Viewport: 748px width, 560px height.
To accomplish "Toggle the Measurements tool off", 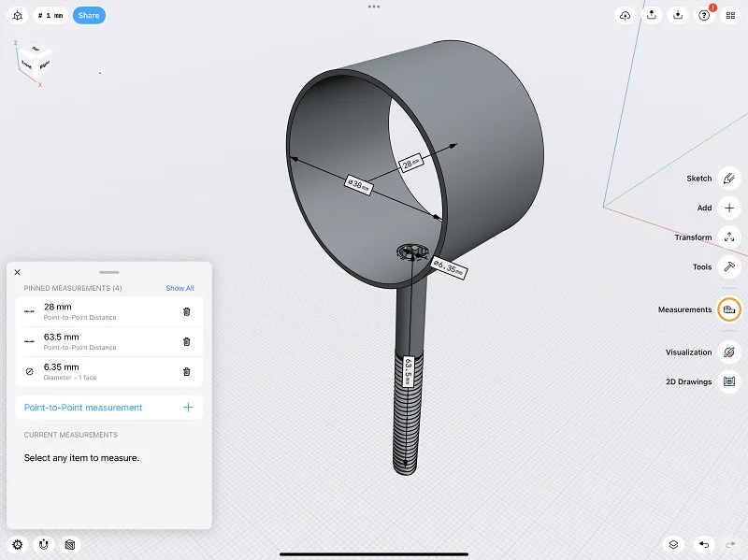I will pyautogui.click(x=729, y=309).
